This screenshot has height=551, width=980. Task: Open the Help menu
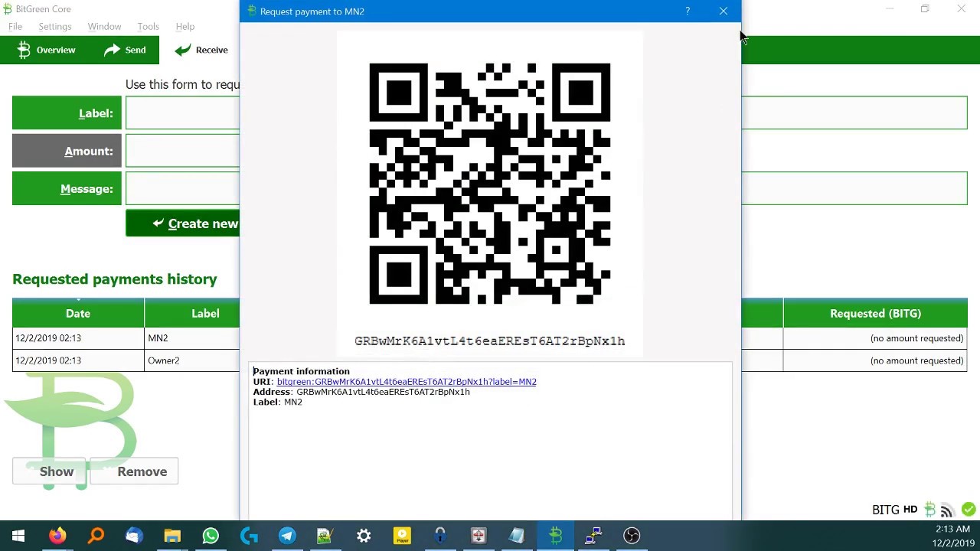coord(185,27)
